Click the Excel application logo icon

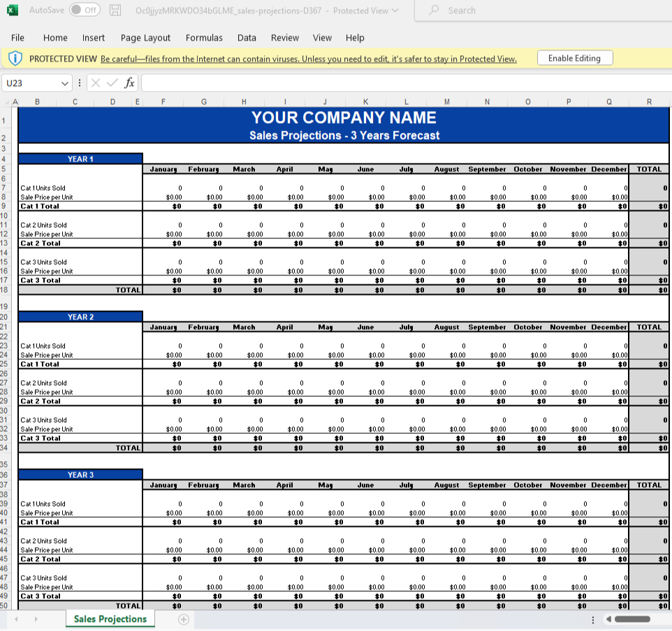tap(13, 10)
